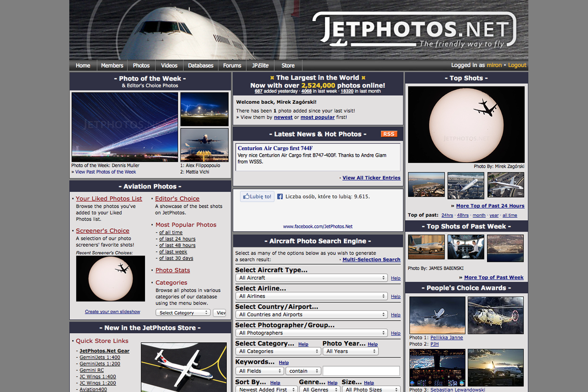This screenshot has width=588, height=392.
Task: Open the Photo Stats link
Action: [173, 270]
